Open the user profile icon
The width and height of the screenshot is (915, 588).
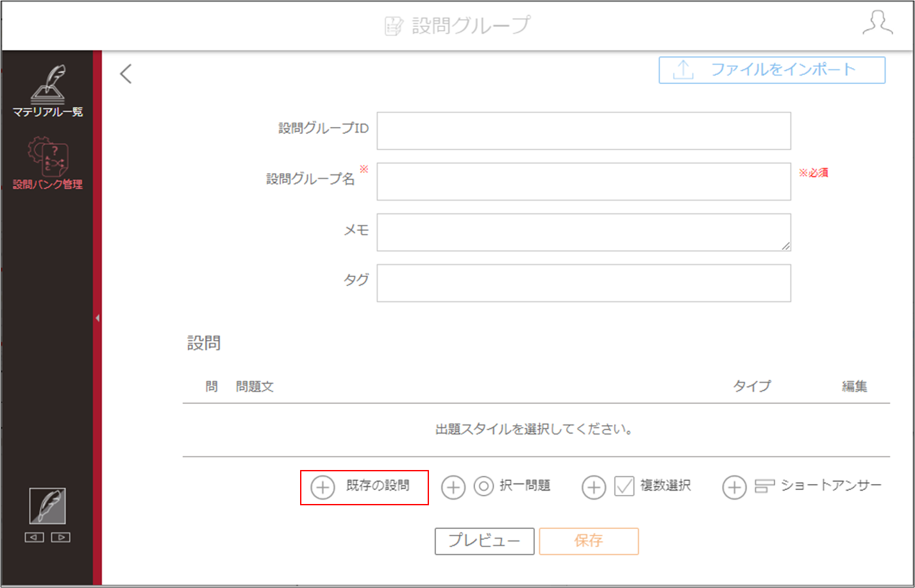tap(878, 24)
